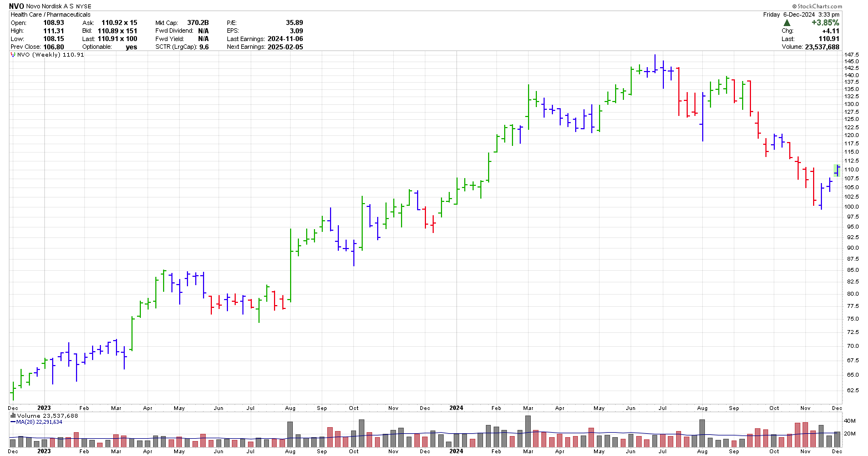The width and height of the screenshot is (868, 456).
Task: Click the SCTR (LrgCap) value 9.6
Action: coord(204,47)
